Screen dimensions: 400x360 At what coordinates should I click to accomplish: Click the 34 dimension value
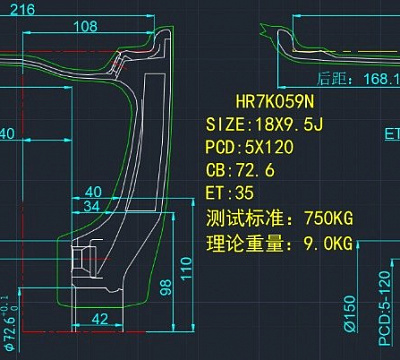(x=92, y=207)
